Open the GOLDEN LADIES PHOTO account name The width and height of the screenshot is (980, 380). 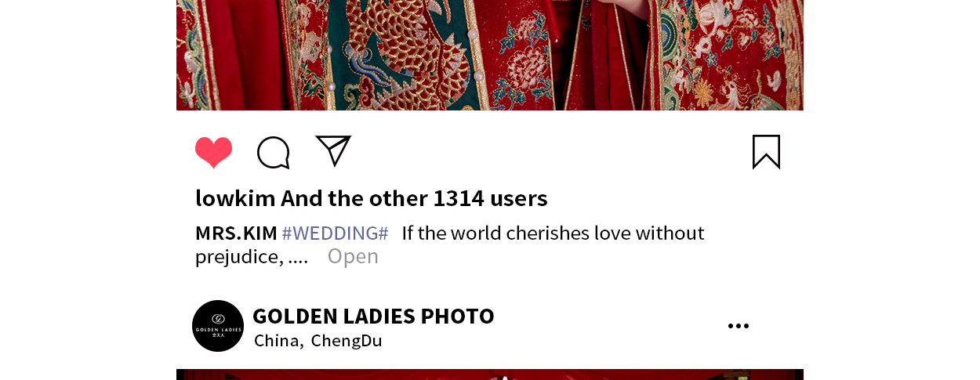tap(373, 316)
